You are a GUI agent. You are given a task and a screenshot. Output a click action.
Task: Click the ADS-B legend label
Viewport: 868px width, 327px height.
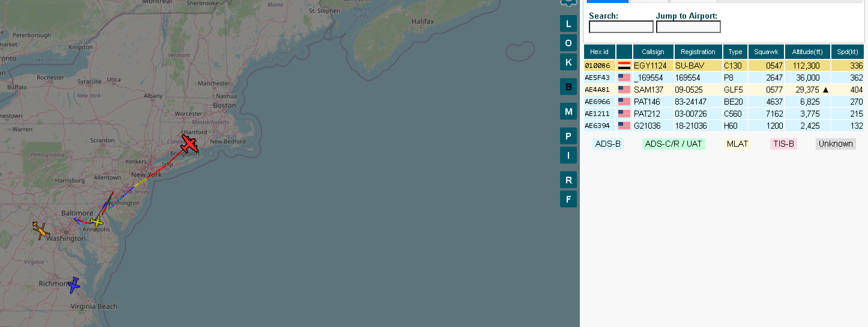click(x=608, y=144)
